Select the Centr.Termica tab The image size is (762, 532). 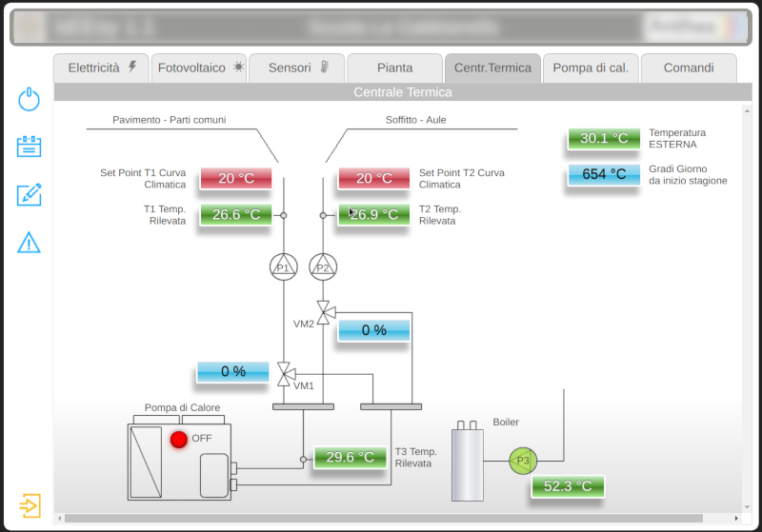coord(492,68)
